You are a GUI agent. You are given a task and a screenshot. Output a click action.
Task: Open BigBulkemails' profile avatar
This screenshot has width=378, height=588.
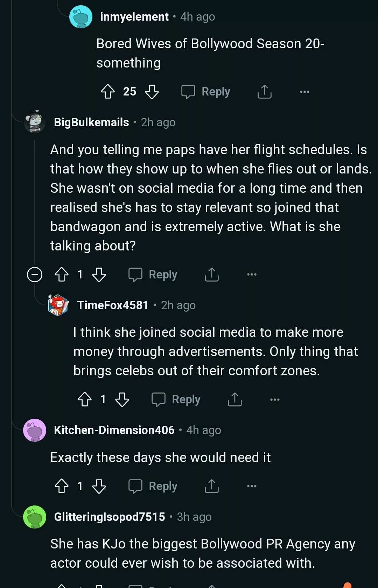pos(34,122)
